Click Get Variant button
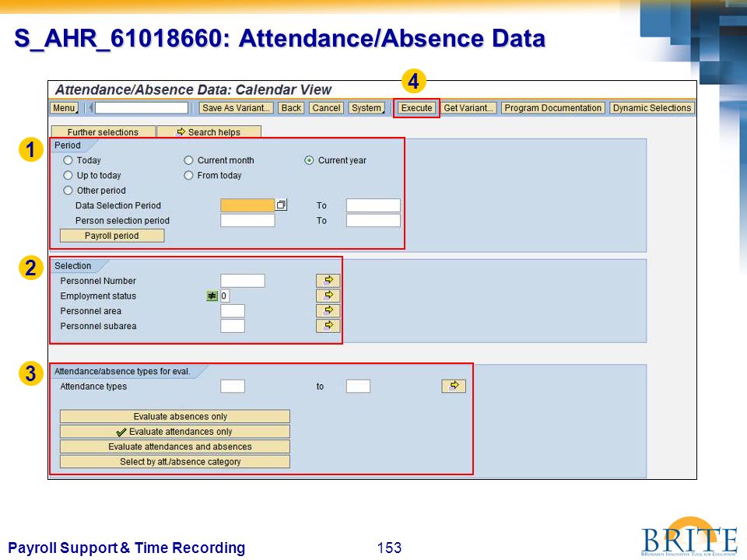 point(468,108)
